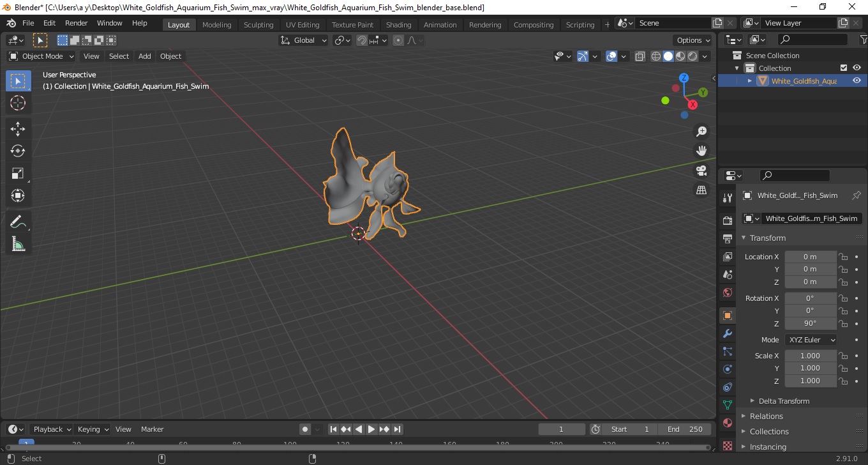This screenshot has width=868, height=465.
Task: Click the Location X value field
Action: [810, 257]
